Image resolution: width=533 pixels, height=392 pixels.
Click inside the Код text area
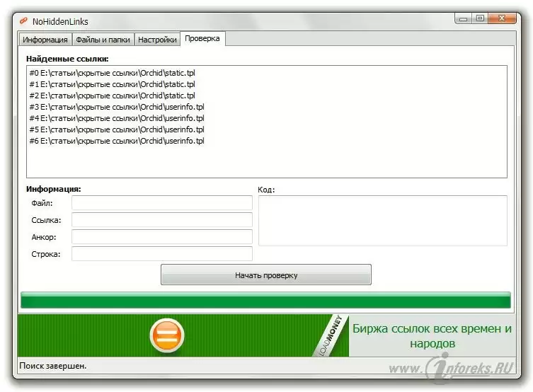[x=382, y=221]
